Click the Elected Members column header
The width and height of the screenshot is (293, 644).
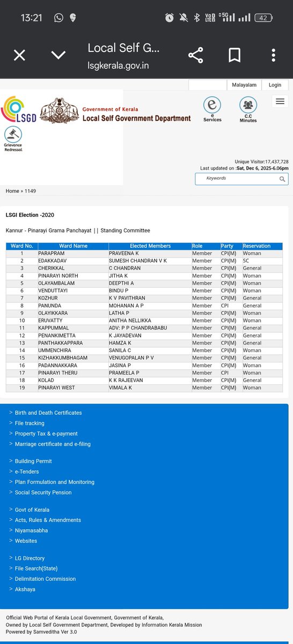[150, 246]
